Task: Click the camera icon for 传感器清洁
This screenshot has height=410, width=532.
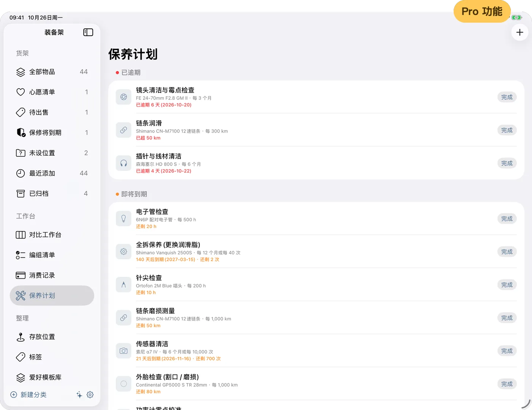Action: [x=123, y=351]
